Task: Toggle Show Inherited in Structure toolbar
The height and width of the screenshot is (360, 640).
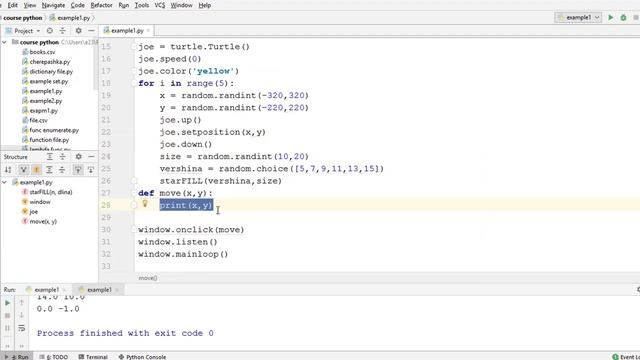Action: (23, 170)
